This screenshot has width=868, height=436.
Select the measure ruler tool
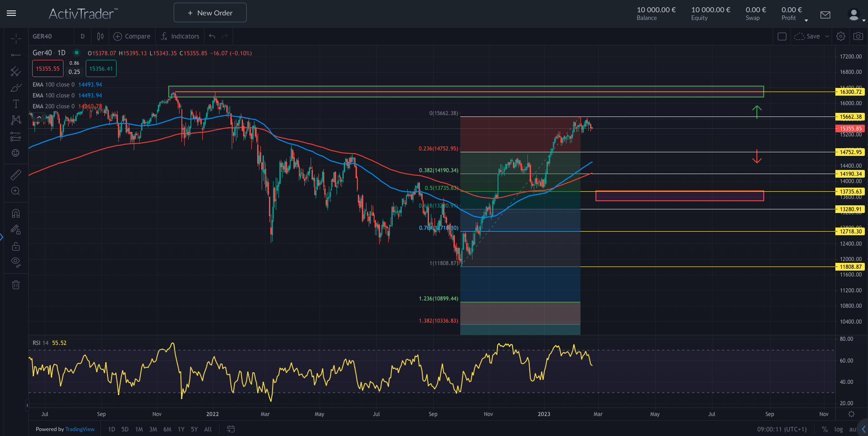15,174
